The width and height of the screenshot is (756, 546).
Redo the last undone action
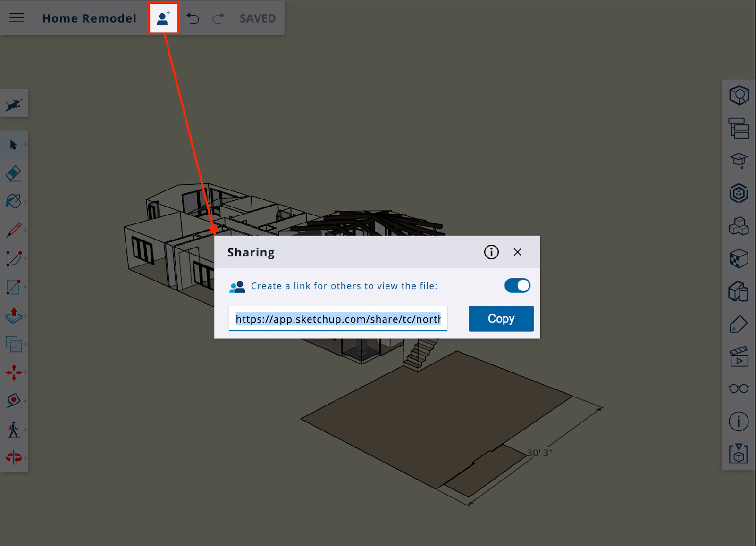point(218,18)
